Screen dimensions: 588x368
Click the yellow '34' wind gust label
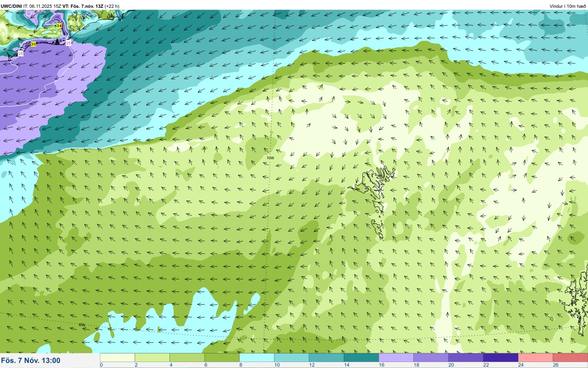(59, 25)
